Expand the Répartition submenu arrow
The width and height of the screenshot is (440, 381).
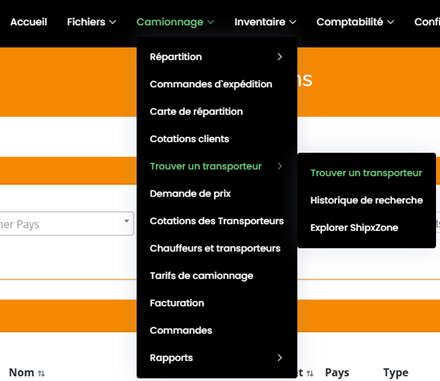tap(280, 57)
